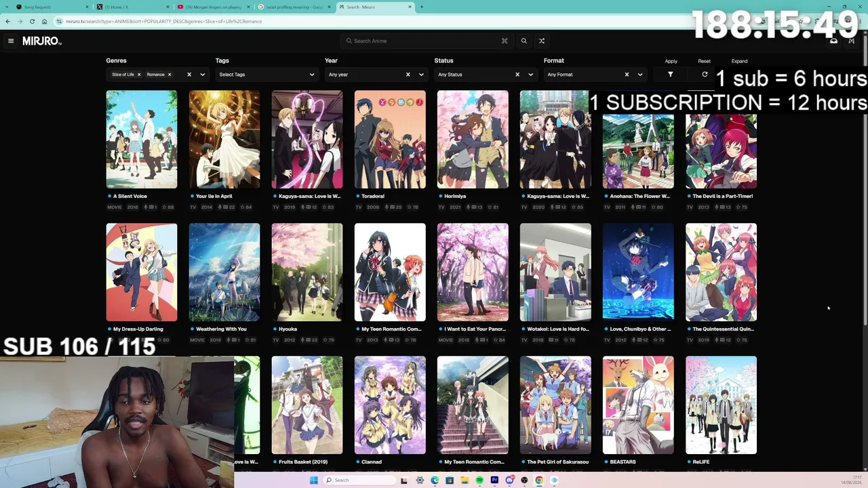Open Microsoft Store from the taskbar
The height and width of the screenshot is (488, 868).
point(450,481)
